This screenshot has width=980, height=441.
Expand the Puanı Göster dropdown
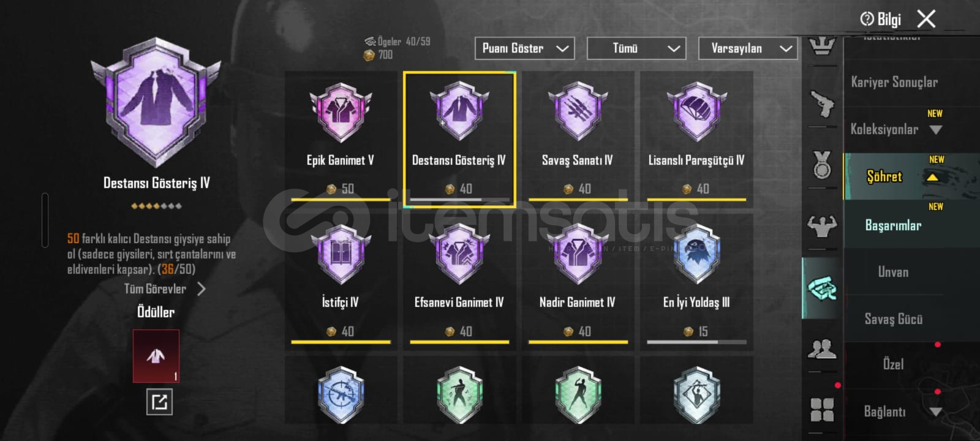[x=525, y=48]
